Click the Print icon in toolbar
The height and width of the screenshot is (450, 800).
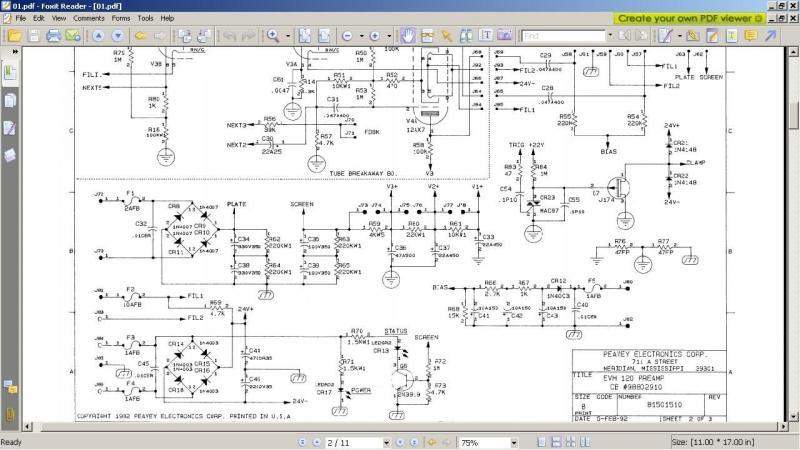point(52,36)
